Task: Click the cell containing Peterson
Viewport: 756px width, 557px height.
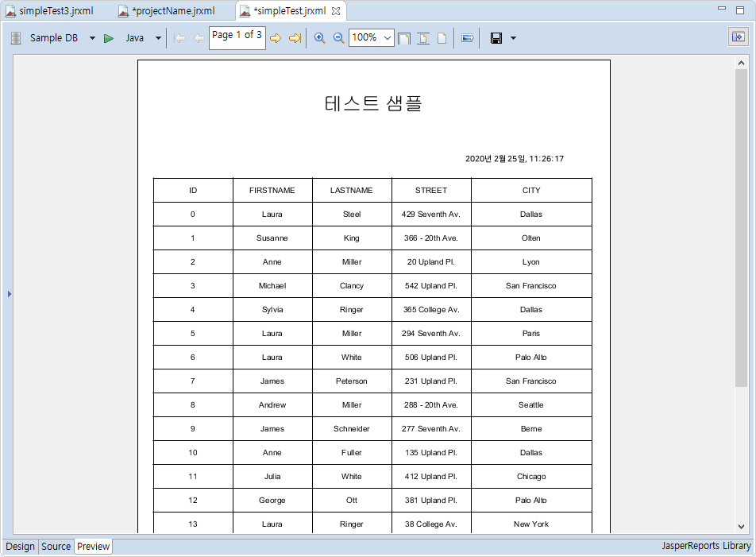Action: tap(352, 381)
